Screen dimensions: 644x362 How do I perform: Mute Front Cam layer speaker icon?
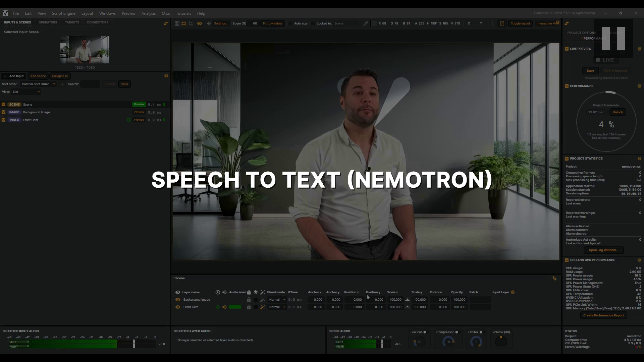click(x=224, y=307)
